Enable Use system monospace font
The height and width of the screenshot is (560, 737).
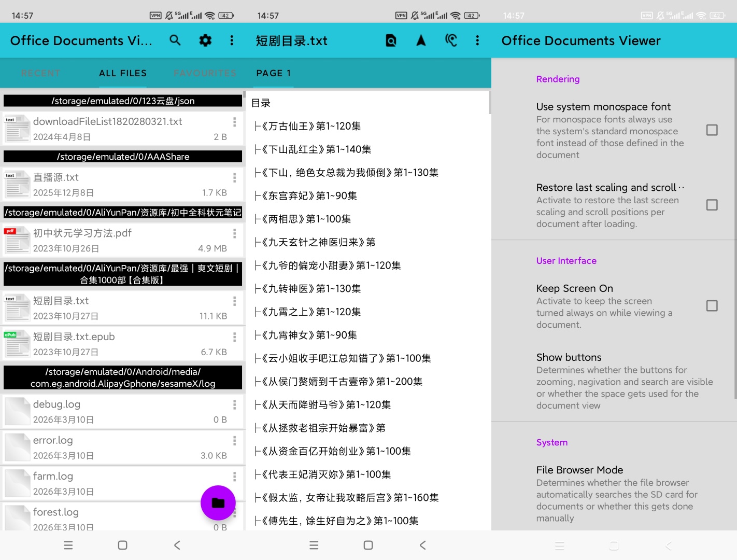click(711, 130)
